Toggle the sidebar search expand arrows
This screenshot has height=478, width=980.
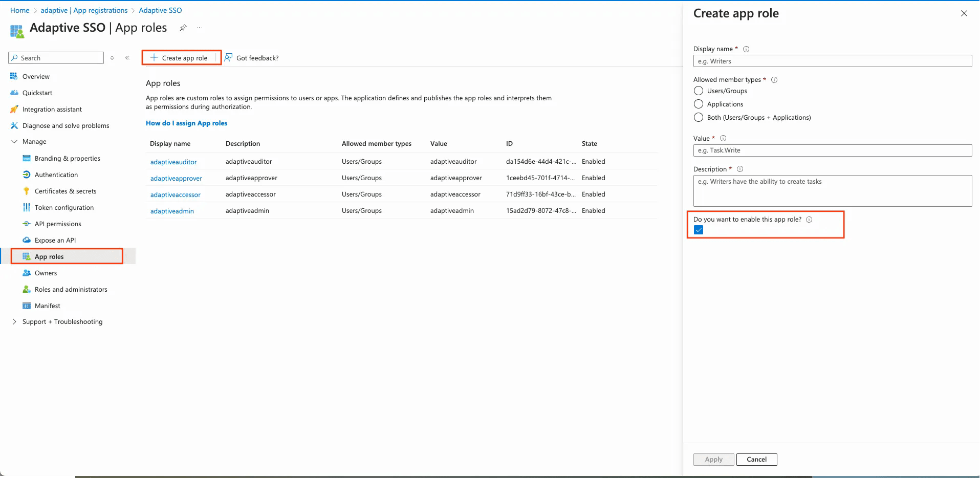[x=112, y=58]
